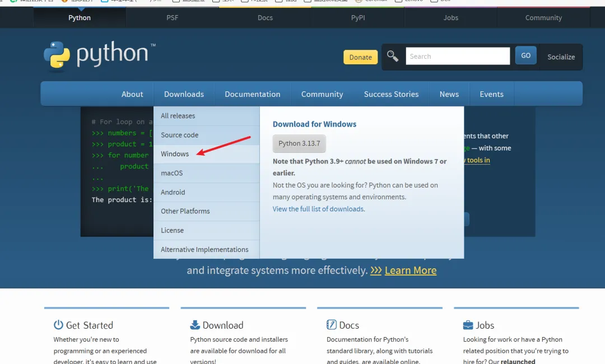Click the Get Started heading

[x=90, y=325]
